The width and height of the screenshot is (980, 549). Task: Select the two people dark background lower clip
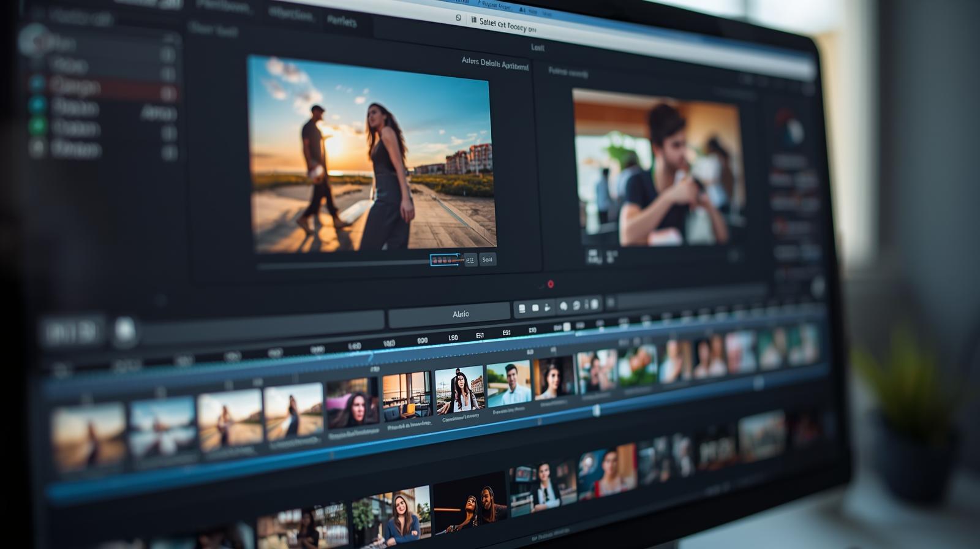point(470,504)
